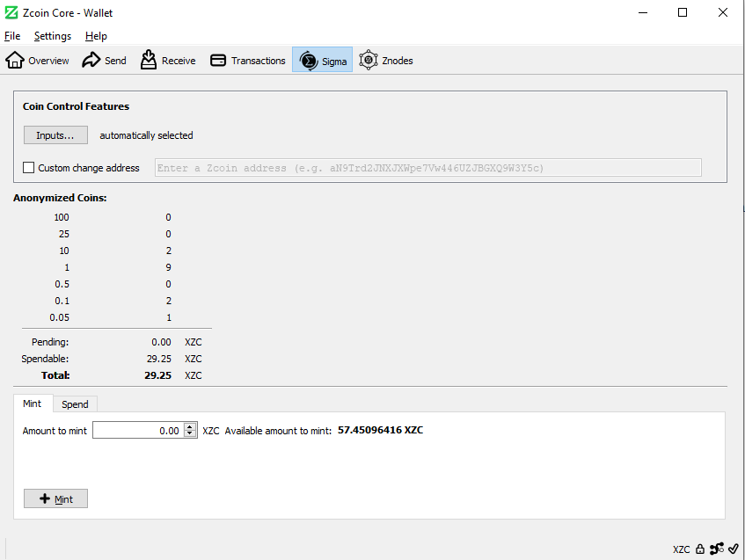Image resolution: width=745 pixels, height=560 pixels.
Task: Switch to the Spend tab
Action: pos(75,404)
